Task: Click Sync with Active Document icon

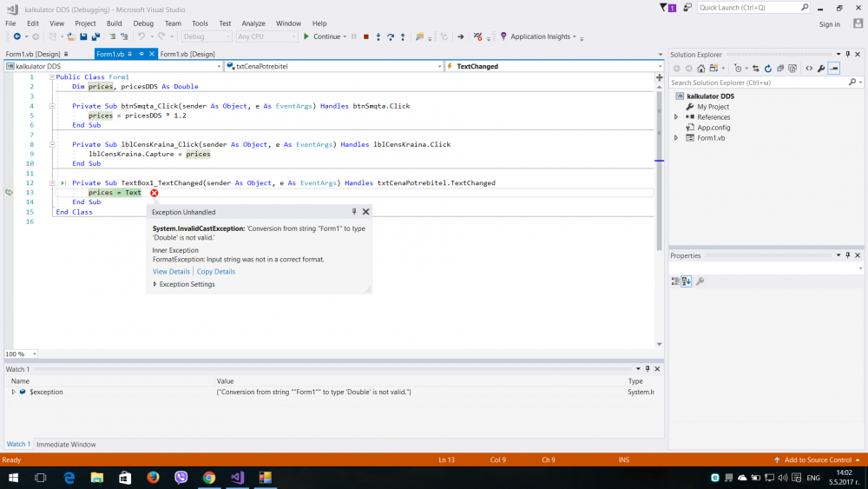Action: click(756, 69)
